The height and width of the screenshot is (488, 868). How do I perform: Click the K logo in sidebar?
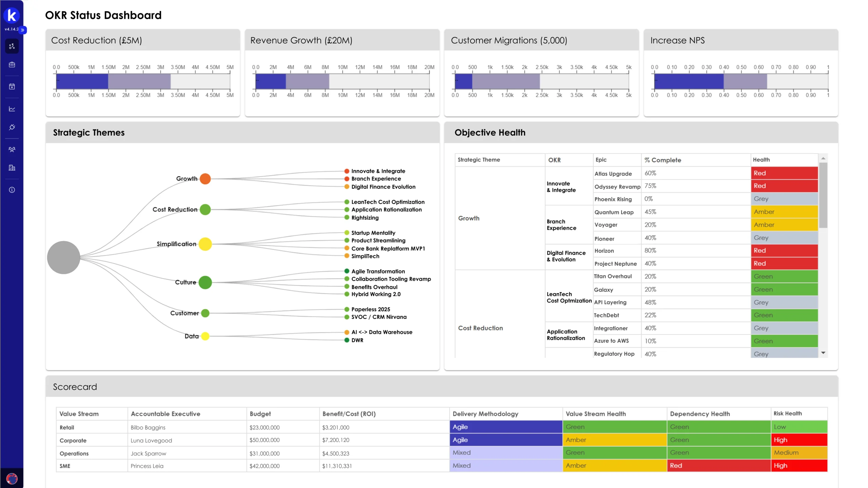point(12,16)
